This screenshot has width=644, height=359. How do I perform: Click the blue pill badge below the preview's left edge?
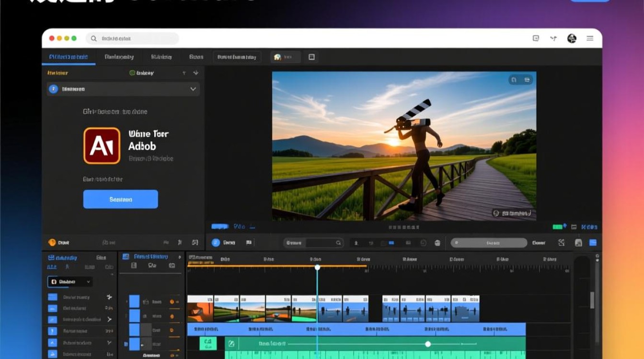[220, 226]
